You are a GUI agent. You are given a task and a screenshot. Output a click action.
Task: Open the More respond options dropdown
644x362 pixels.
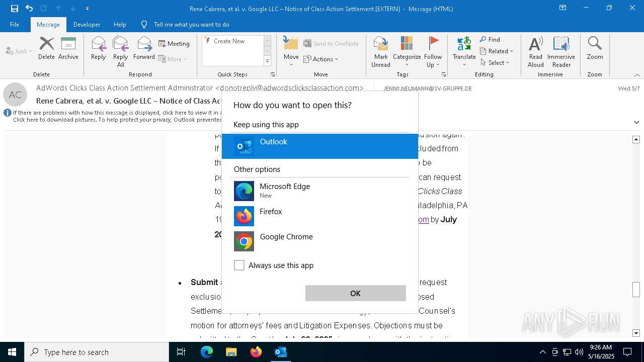click(173, 59)
